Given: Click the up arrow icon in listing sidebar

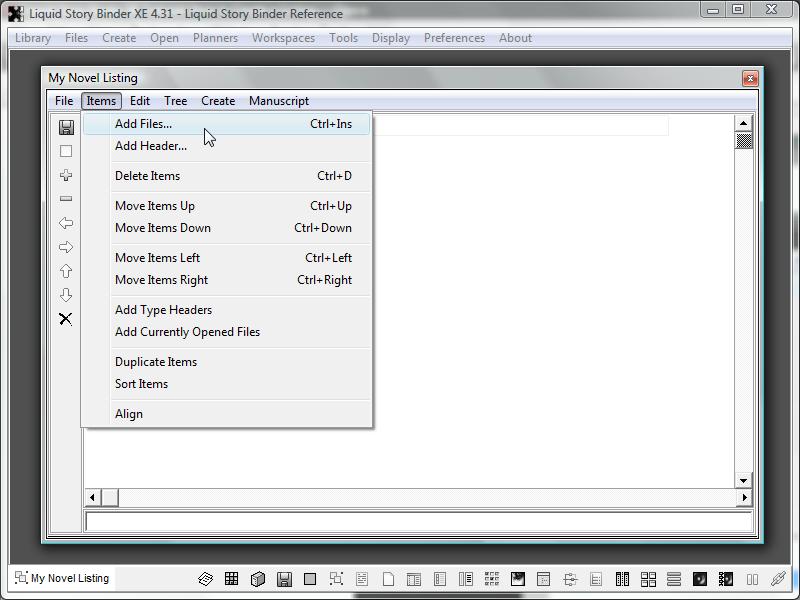Looking at the screenshot, I should (x=66, y=271).
